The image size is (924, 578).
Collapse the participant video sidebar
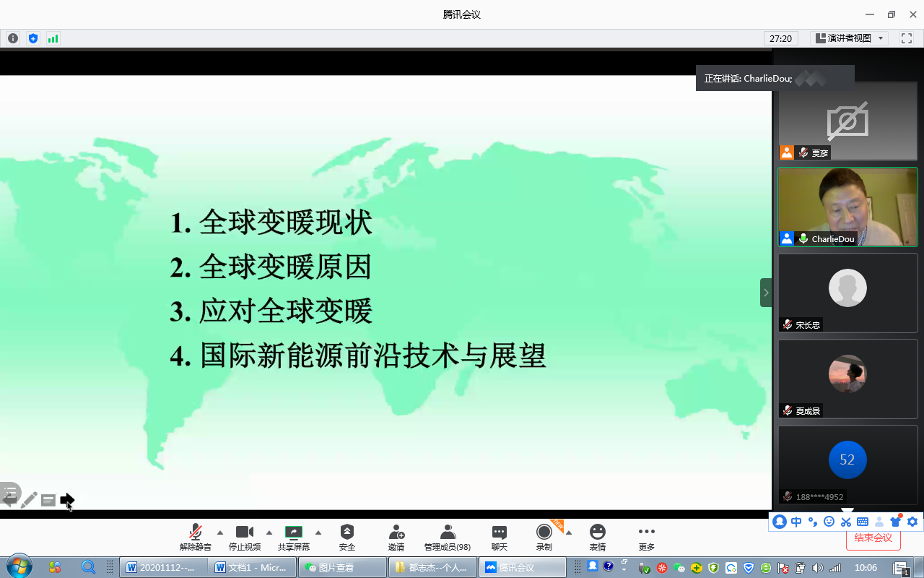point(766,293)
